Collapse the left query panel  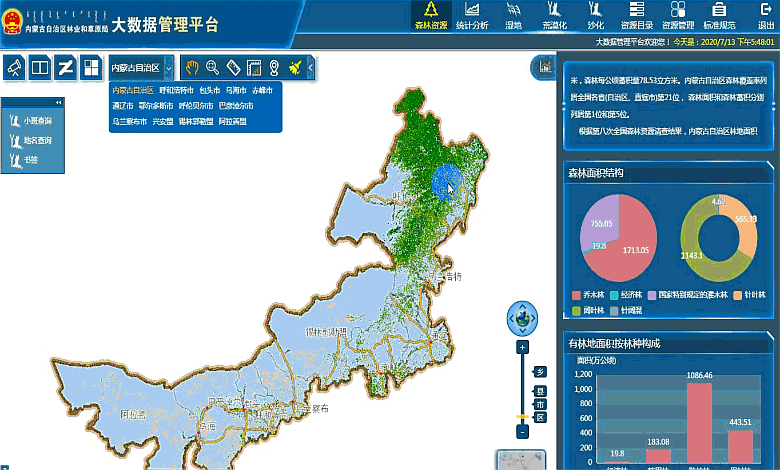click(58, 103)
